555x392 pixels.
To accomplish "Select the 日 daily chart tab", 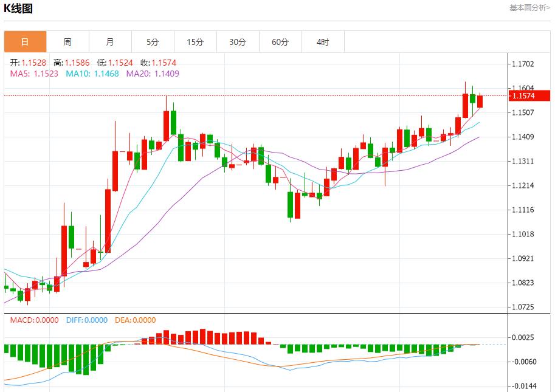I will pyautogui.click(x=25, y=42).
